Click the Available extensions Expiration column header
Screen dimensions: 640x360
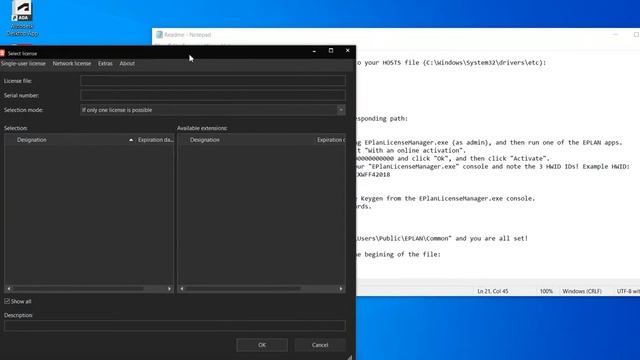pos(331,140)
